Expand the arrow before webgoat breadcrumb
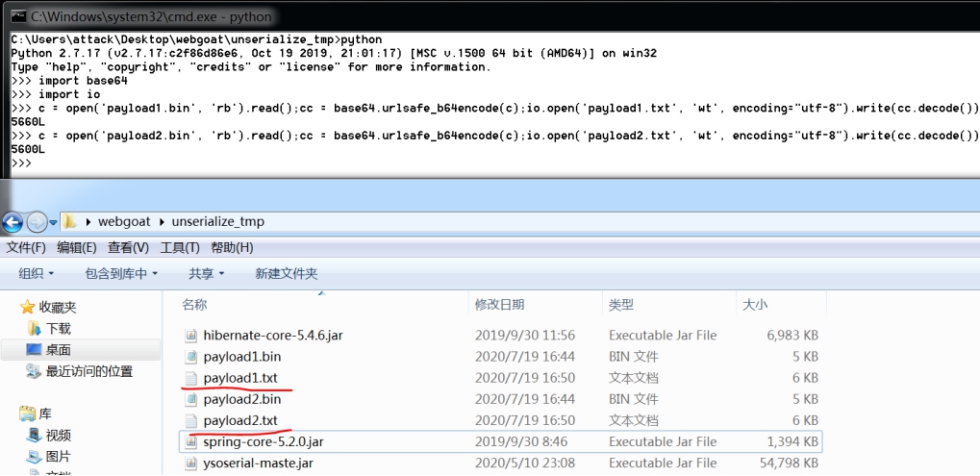Viewport: 980px width, 476px height. [x=88, y=222]
